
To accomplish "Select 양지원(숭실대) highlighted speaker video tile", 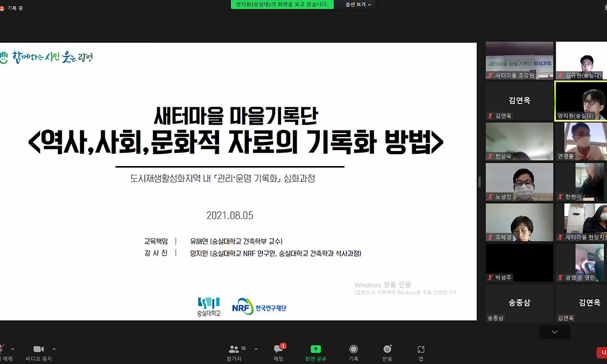I will click(581, 101).
